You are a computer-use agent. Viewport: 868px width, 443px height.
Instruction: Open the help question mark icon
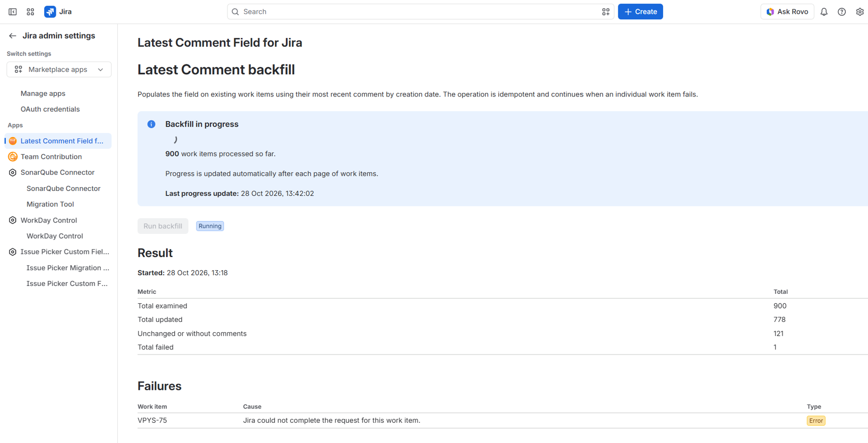pyautogui.click(x=842, y=12)
